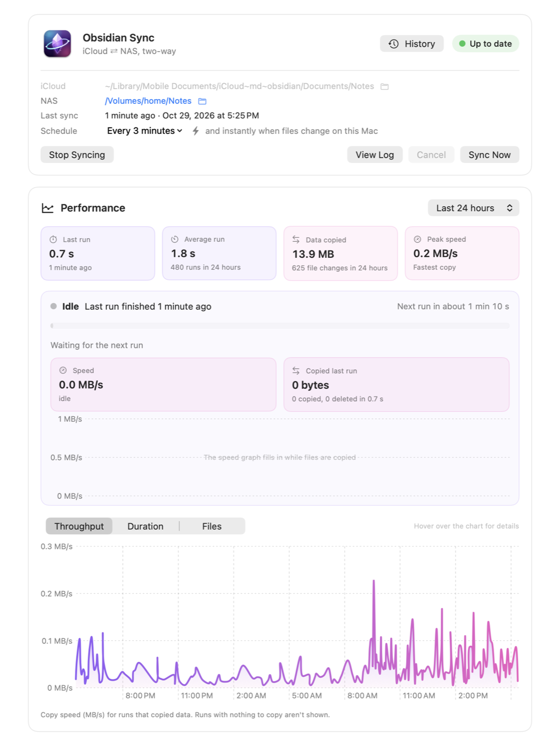The width and height of the screenshot is (560, 746).
Task: Click the lightning bolt instant-sync icon
Action: point(196,131)
